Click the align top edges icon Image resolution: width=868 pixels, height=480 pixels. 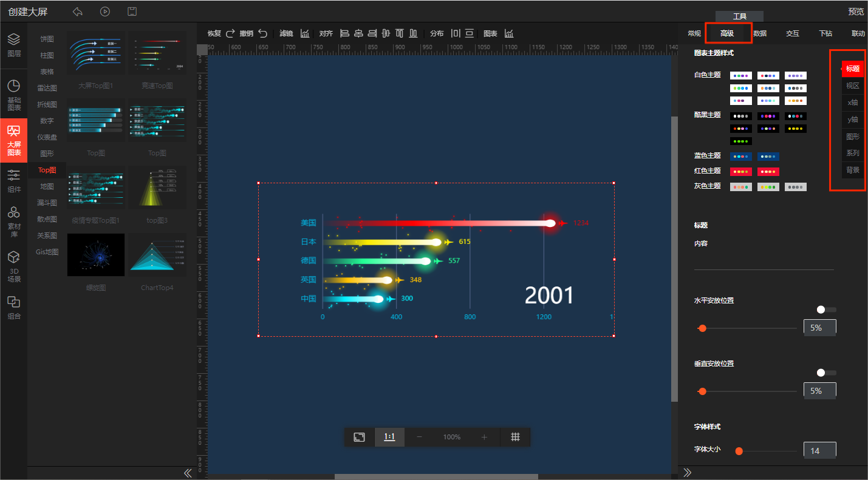point(400,33)
